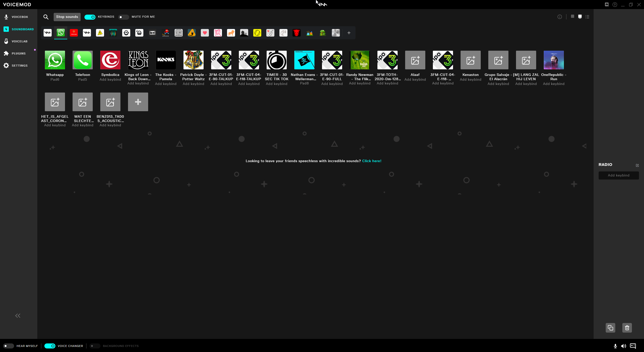Click the search magnifier icon
The height and width of the screenshot is (352, 644).
(46, 17)
